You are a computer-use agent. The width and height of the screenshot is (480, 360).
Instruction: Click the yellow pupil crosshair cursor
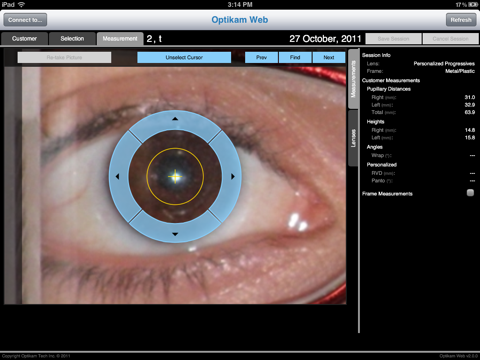click(x=175, y=177)
